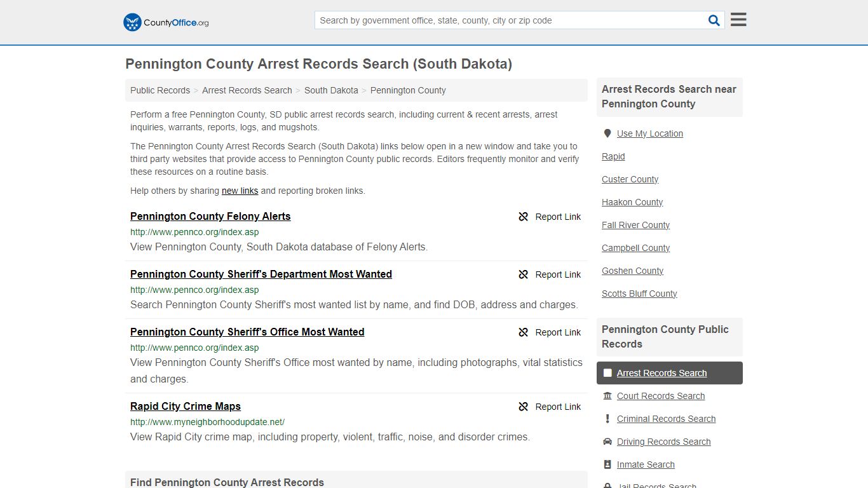Click the search magnifier icon
This screenshot has width=868, height=488.
714,20
